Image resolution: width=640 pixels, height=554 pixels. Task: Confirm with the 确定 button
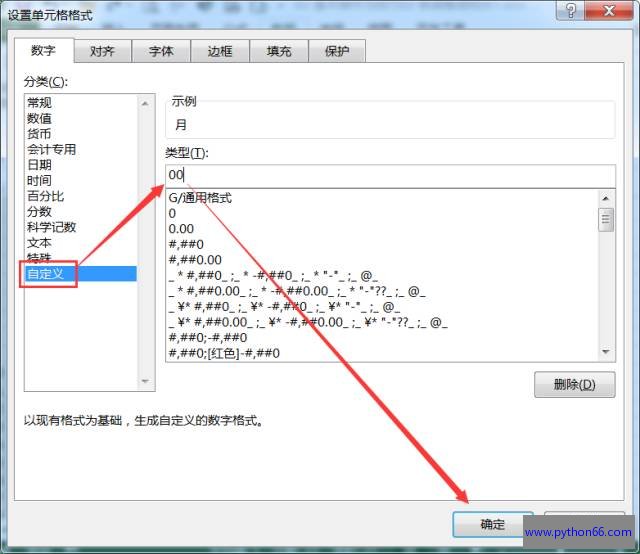tap(493, 525)
